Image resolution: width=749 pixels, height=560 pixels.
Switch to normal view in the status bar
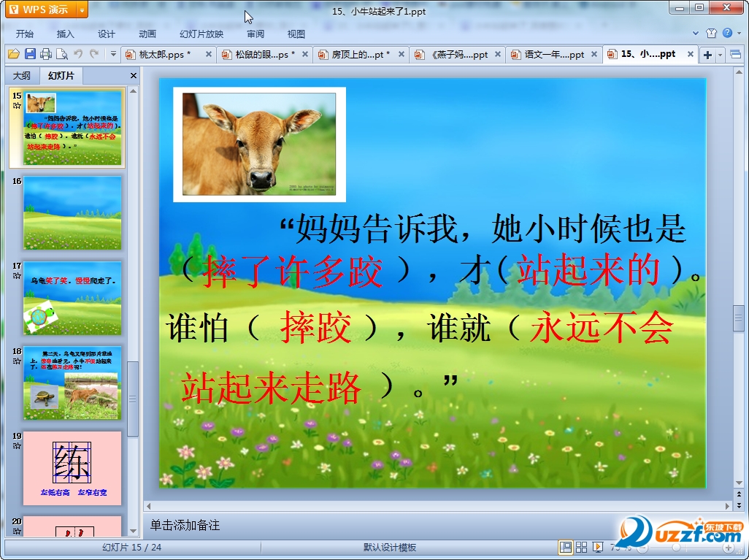tap(566, 547)
